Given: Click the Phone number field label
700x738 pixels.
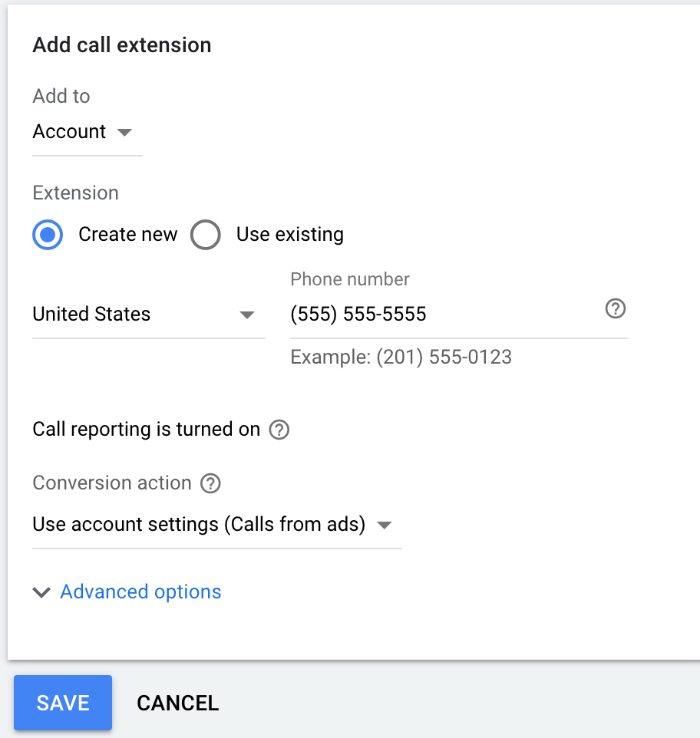Looking at the screenshot, I should tap(350, 279).
